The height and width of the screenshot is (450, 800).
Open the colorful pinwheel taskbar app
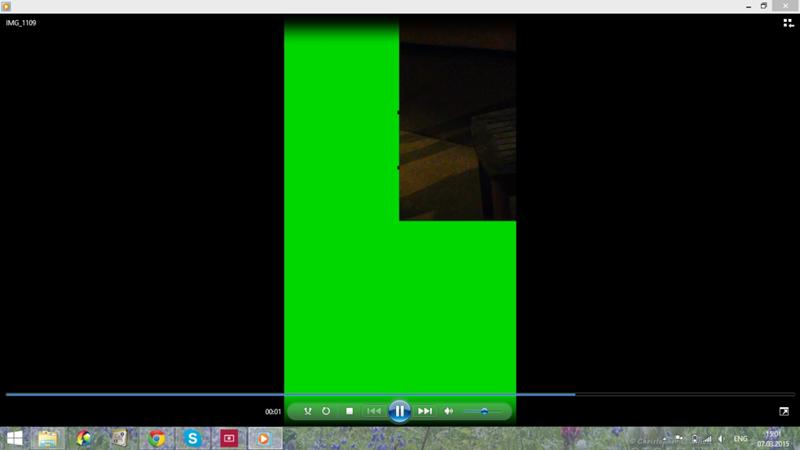pyautogui.click(x=84, y=438)
